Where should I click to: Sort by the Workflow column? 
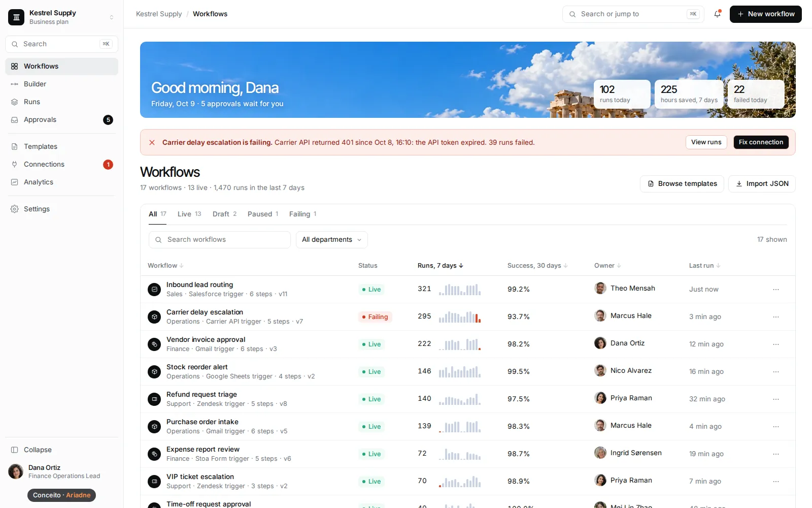coord(165,266)
